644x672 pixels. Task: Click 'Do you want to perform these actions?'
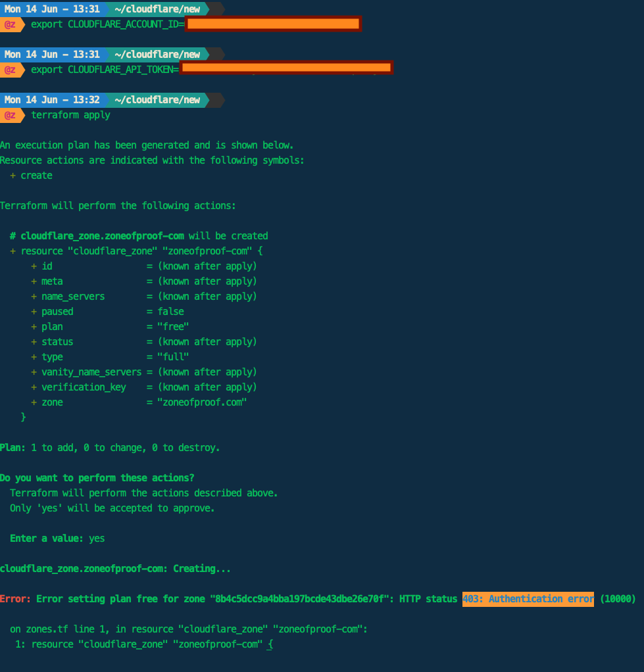point(97,478)
